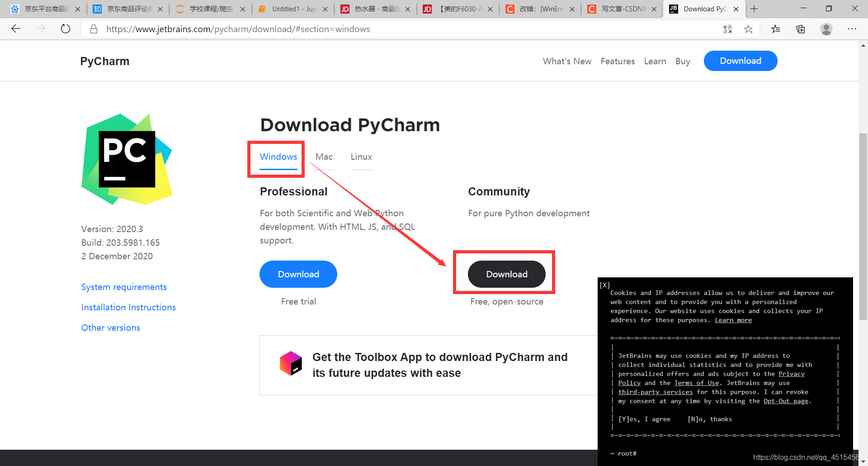Open Installation Instructions link
Viewport: 868px width, 466px height.
[x=128, y=307]
